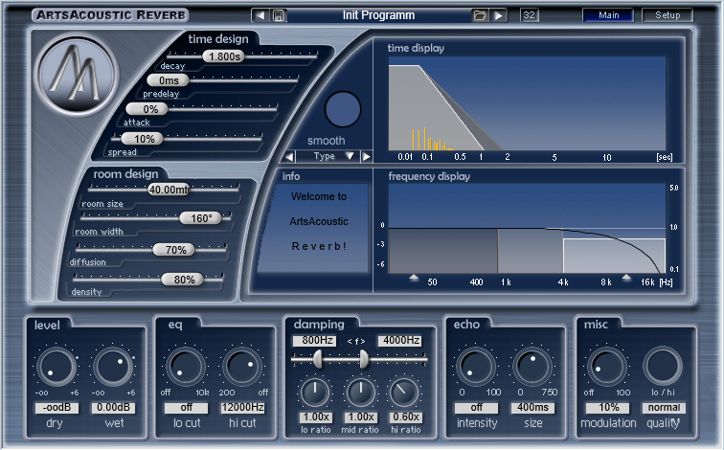724x450 pixels.
Task: Click the ArtsAcoustic round logo
Action: coord(77,75)
